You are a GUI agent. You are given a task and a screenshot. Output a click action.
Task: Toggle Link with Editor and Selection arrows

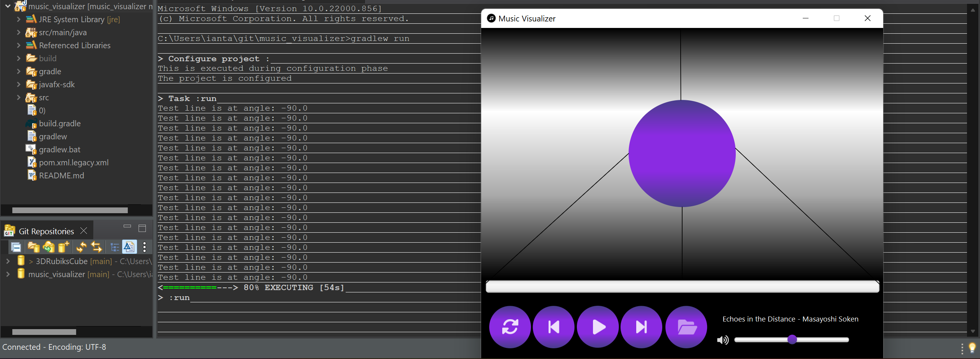96,247
